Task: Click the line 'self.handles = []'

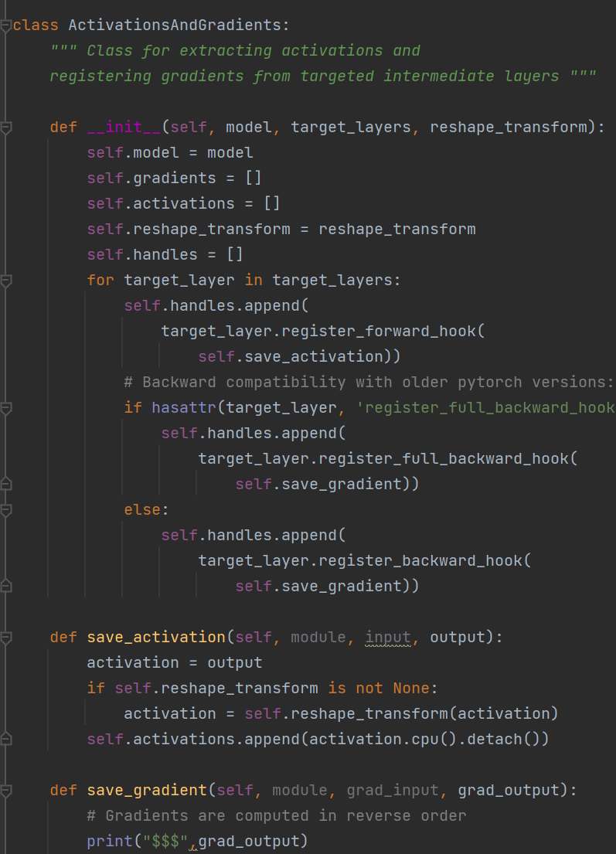Action: pyautogui.click(x=165, y=254)
